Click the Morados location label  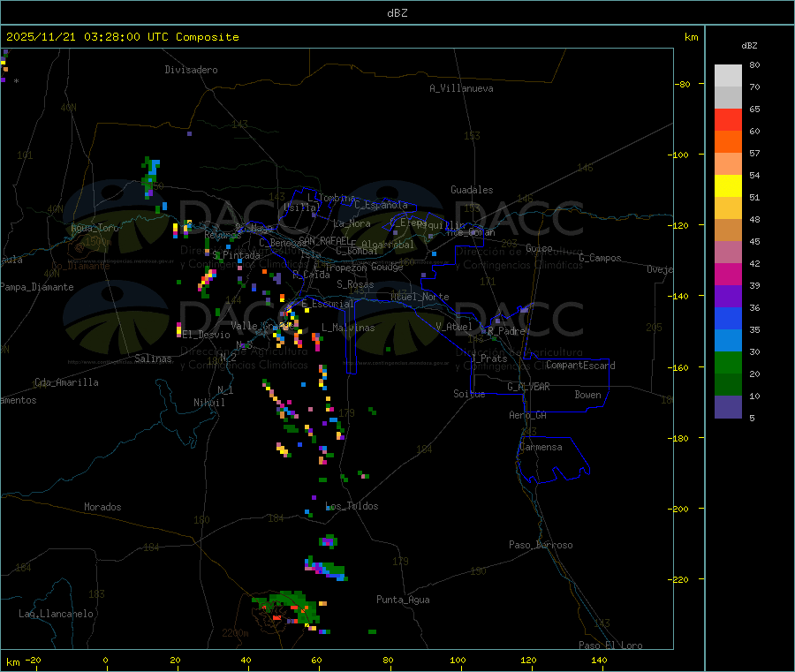[102, 507]
